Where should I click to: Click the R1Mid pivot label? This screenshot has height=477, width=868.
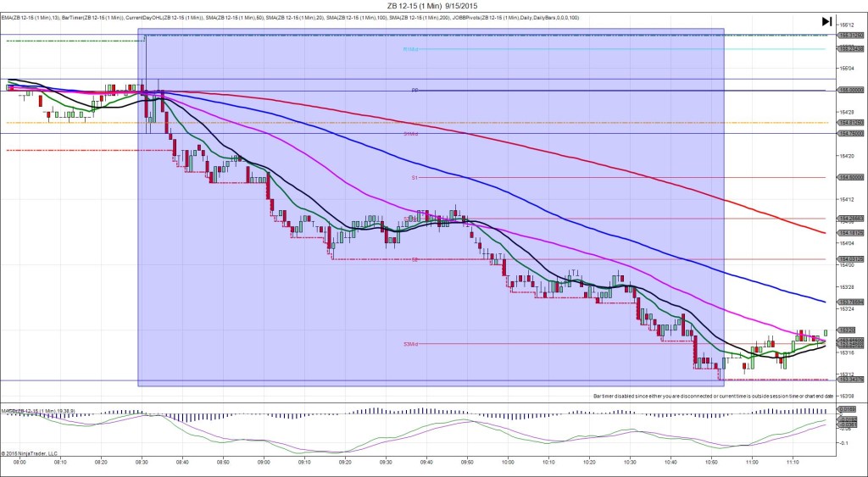[x=410, y=49]
